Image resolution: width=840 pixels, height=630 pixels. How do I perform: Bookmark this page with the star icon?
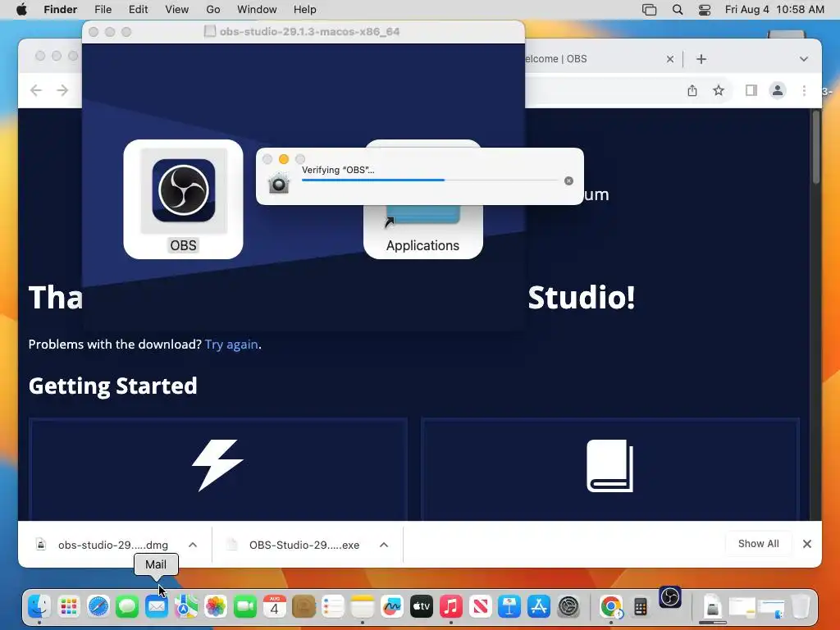click(719, 90)
